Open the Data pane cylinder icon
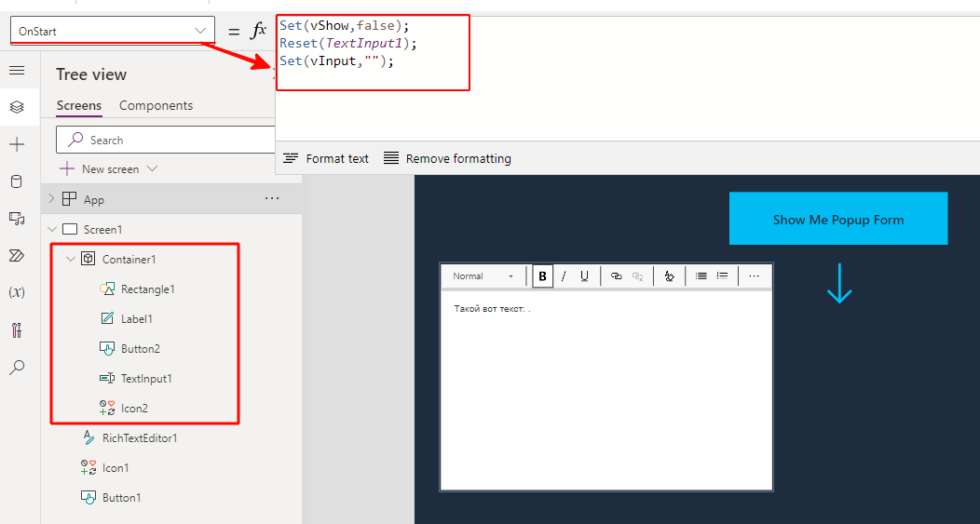The width and height of the screenshot is (980, 524). point(17,181)
